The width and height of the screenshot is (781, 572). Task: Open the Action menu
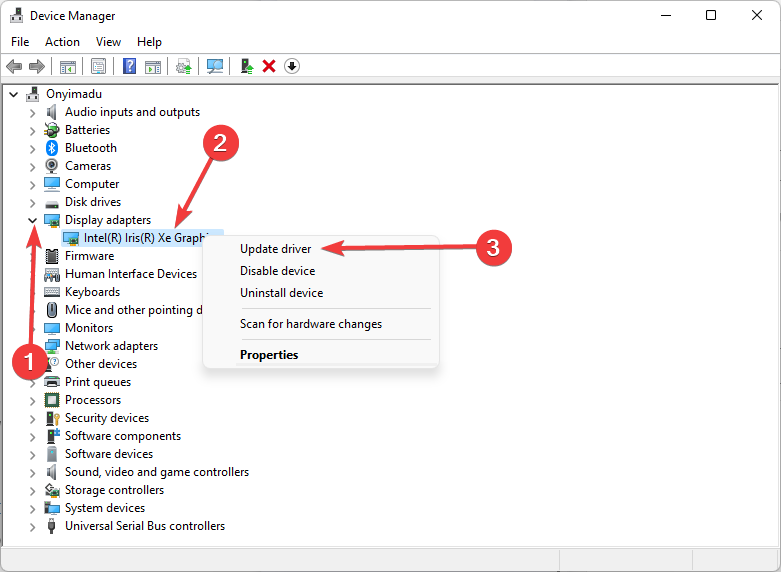click(x=62, y=42)
